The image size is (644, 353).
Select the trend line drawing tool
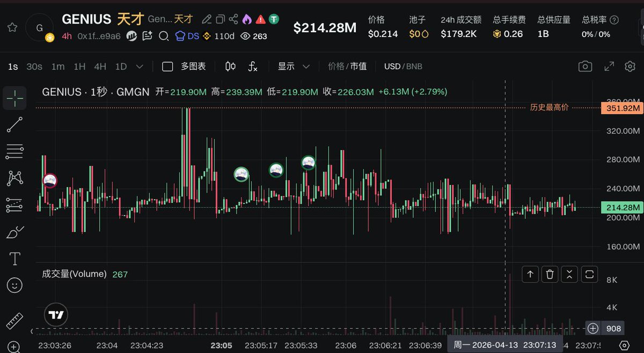(x=14, y=124)
